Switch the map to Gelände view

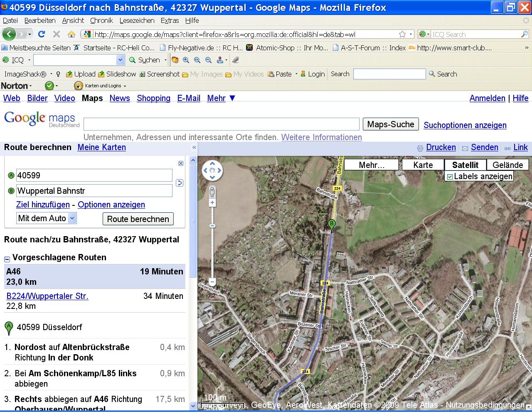pos(507,165)
